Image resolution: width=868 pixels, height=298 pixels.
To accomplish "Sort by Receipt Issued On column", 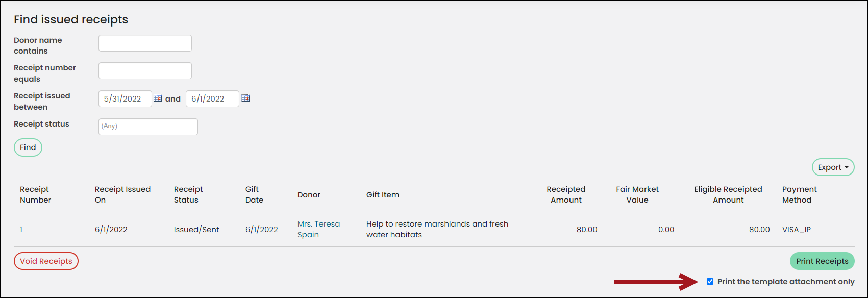I will tap(122, 194).
